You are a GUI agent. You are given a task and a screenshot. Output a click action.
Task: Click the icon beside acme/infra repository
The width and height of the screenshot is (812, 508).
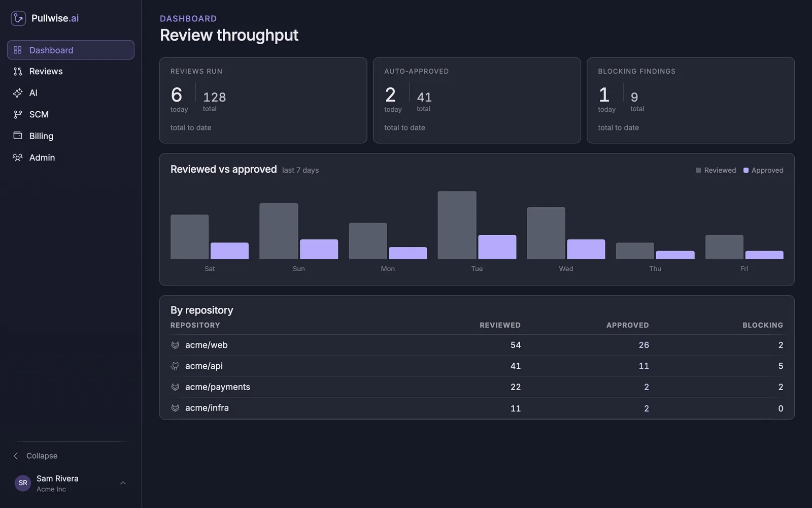pos(175,408)
